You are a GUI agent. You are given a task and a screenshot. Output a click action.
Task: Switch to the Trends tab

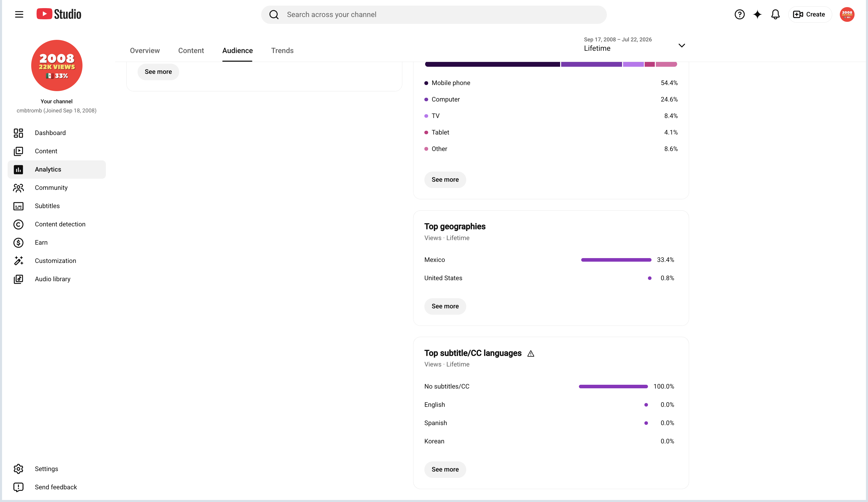[282, 51]
